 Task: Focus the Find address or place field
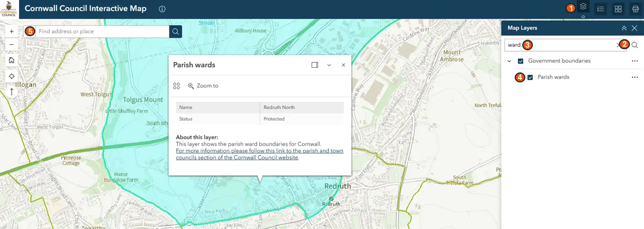click(x=96, y=32)
